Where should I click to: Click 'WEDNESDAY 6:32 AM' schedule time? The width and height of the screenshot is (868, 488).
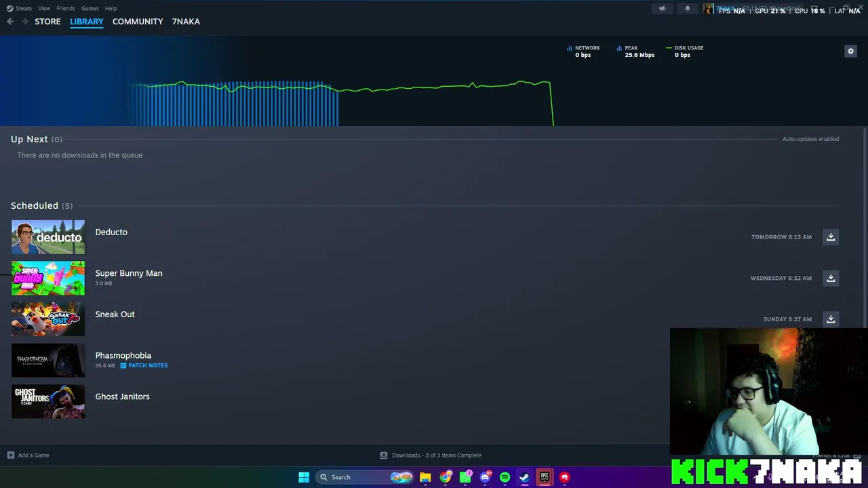point(781,278)
